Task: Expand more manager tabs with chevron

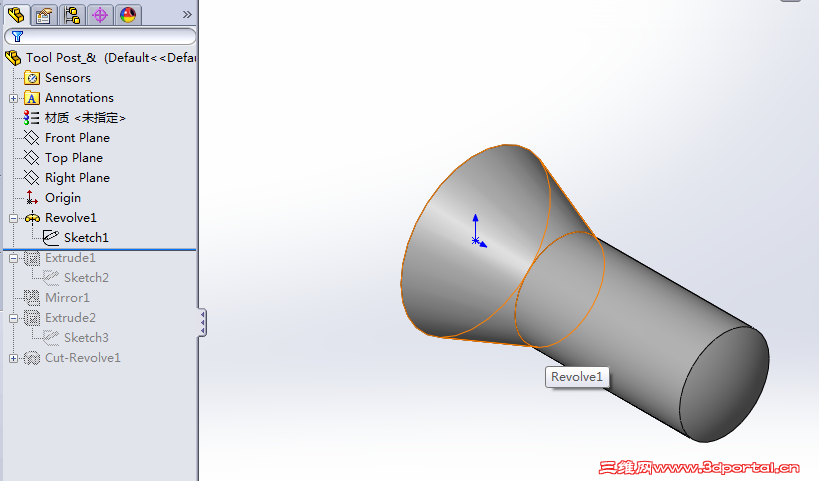Action: (187, 15)
